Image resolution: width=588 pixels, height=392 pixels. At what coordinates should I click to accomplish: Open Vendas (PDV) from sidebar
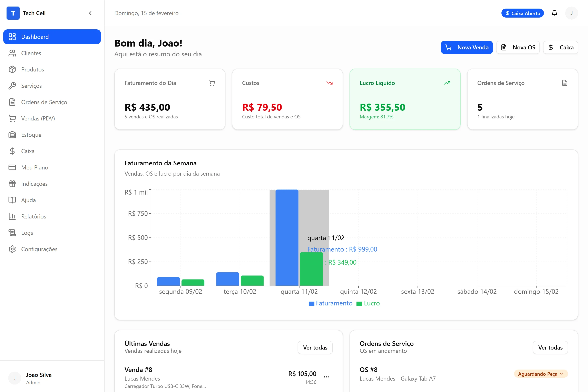[38, 118]
